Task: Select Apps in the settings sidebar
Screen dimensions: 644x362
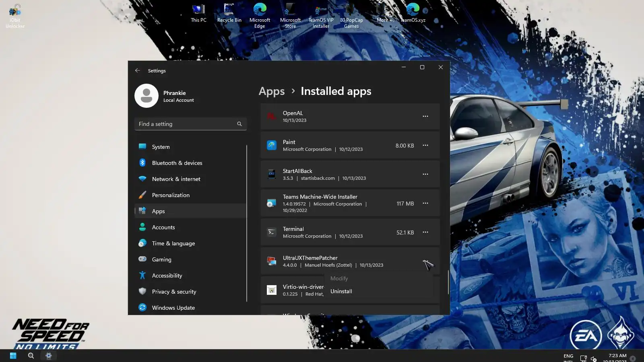Action: point(190,211)
